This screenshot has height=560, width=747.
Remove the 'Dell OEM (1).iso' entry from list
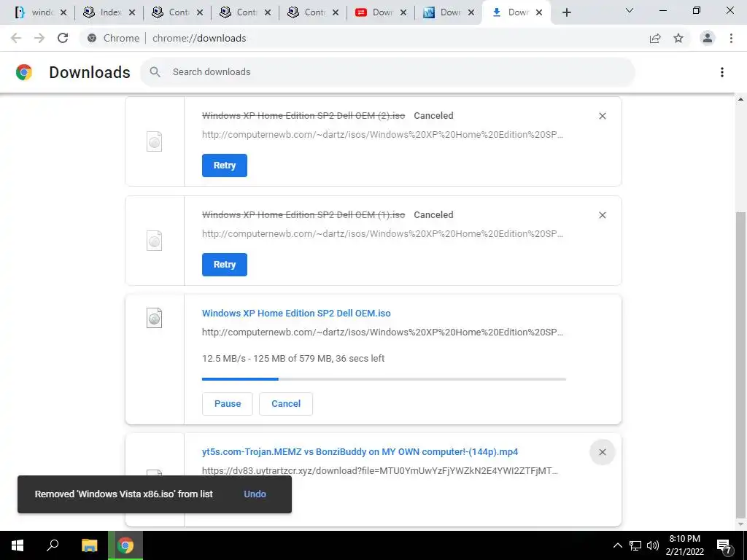point(602,215)
